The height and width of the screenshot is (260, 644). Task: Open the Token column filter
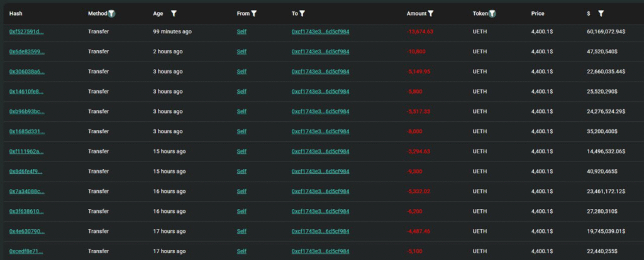coord(493,13)
